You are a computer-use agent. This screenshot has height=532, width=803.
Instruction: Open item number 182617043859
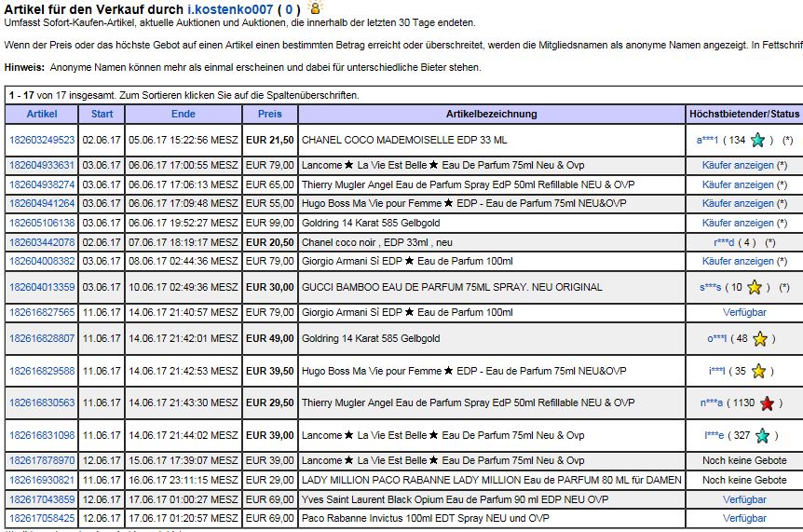tap(42, 499)
